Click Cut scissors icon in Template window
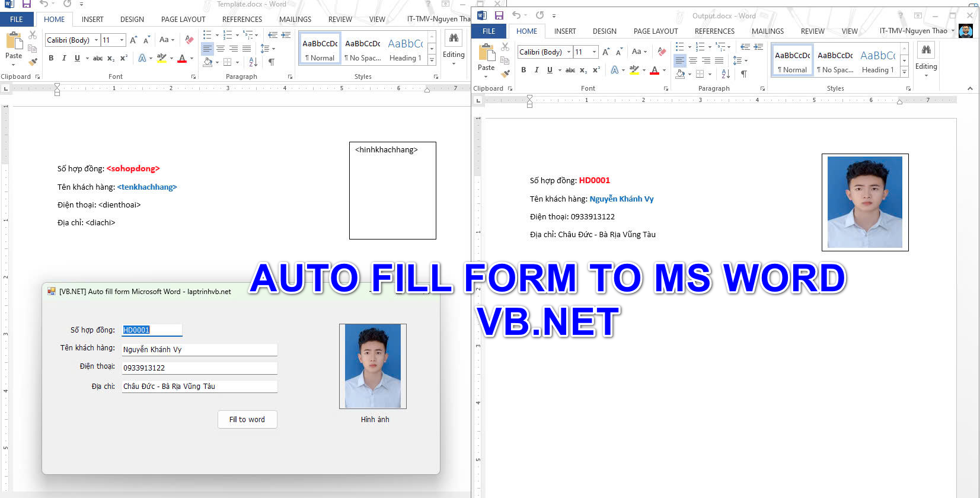The height and width of the screenshot is (498, 980). click(33, 36)
